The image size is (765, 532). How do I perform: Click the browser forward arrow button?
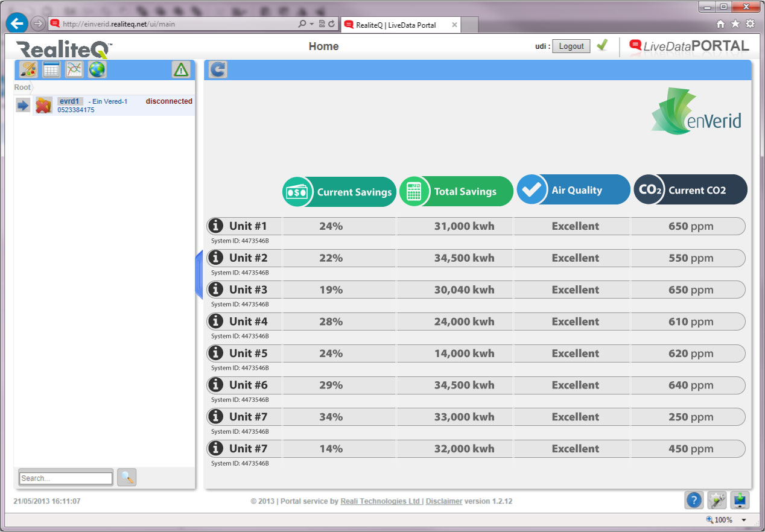38,24
